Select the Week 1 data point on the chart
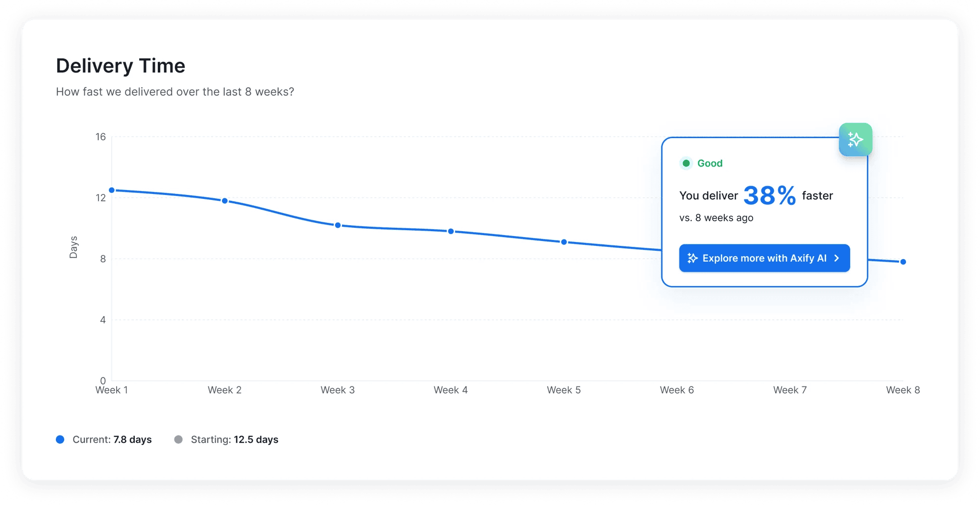 (x=112, y=190)
